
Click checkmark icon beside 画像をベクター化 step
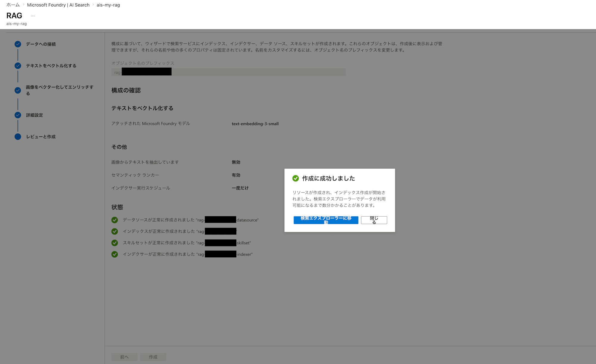click(18, 90)
